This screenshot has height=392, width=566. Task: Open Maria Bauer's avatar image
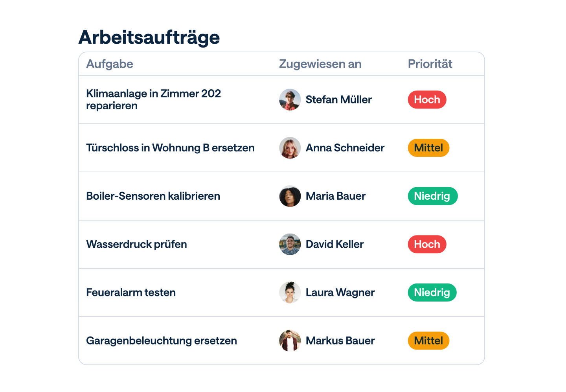tap(290, 196)
